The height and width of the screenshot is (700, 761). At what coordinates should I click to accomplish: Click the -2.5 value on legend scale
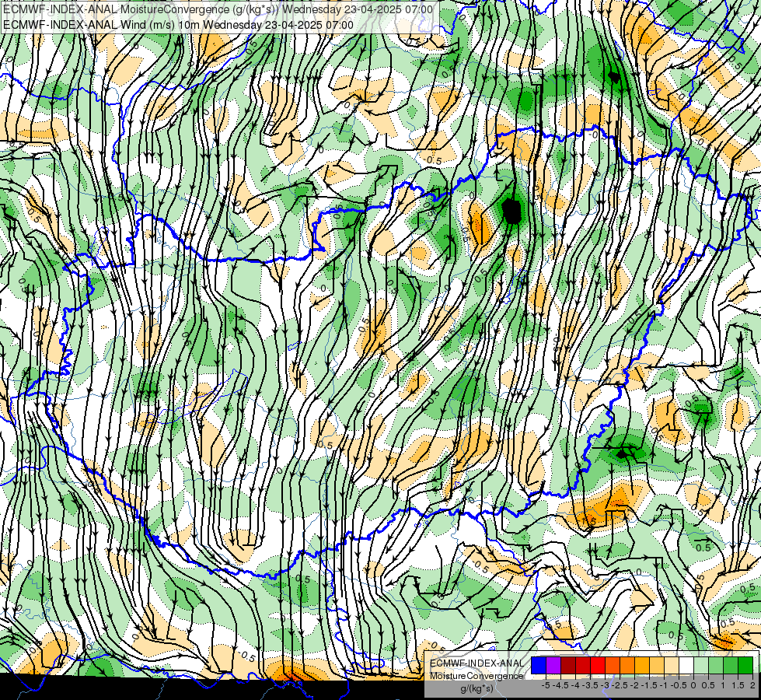click(x=620, y=685)
